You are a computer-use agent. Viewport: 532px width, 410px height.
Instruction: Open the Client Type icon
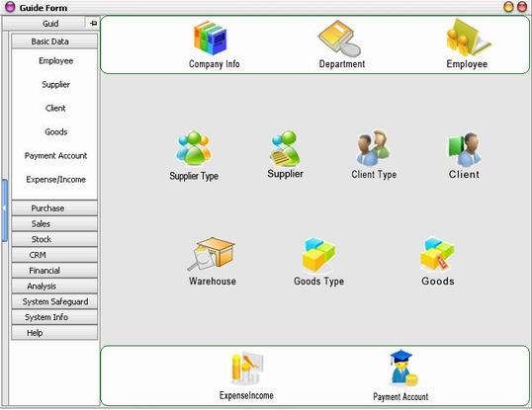coord(373,148)
